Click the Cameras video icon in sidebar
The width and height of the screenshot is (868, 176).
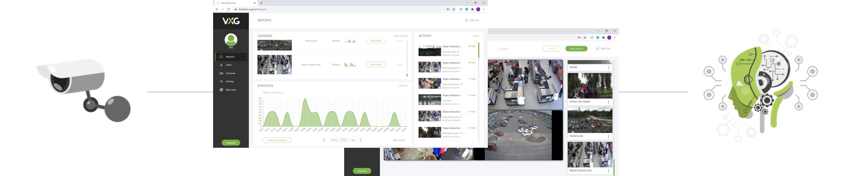click(x=221, y=73)
